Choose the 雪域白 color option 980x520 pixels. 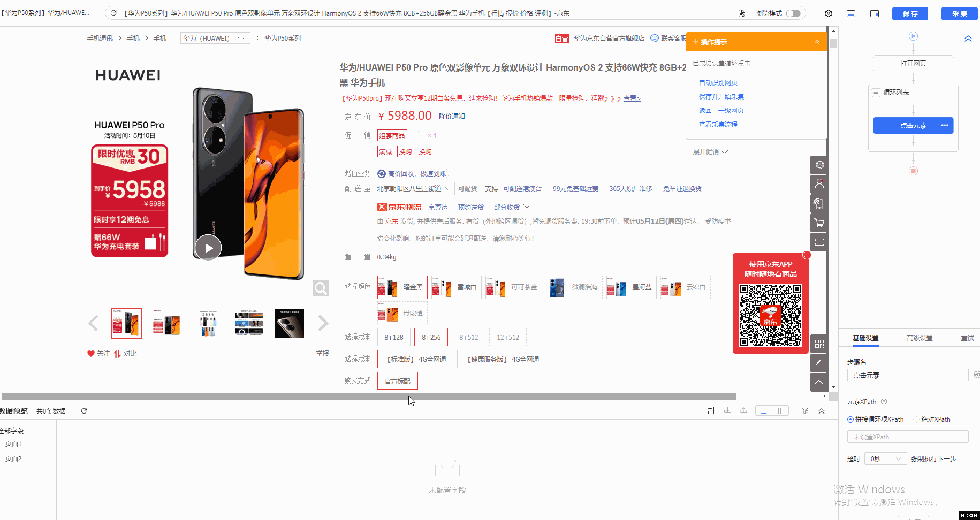(x=457, y=287)
